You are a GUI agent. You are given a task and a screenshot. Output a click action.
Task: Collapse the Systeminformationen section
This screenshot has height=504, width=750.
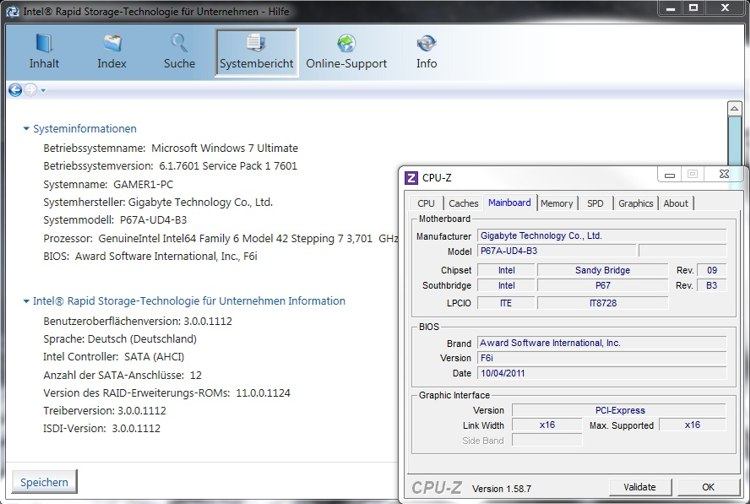(26, 129)
